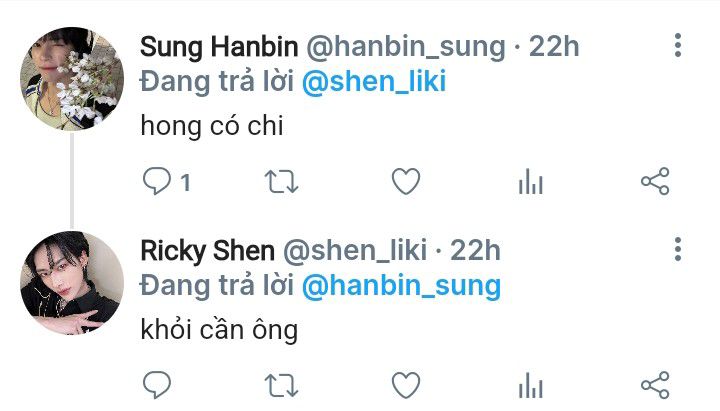Reply to Sung Hanbin's tweet
The image size is (720, 411).
coord(157,181)
